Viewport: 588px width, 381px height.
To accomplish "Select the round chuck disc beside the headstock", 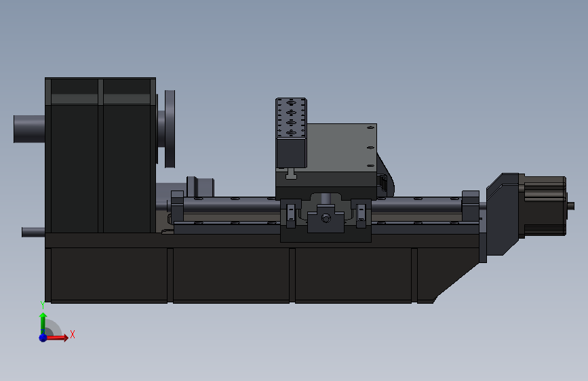I will (170, 129).
